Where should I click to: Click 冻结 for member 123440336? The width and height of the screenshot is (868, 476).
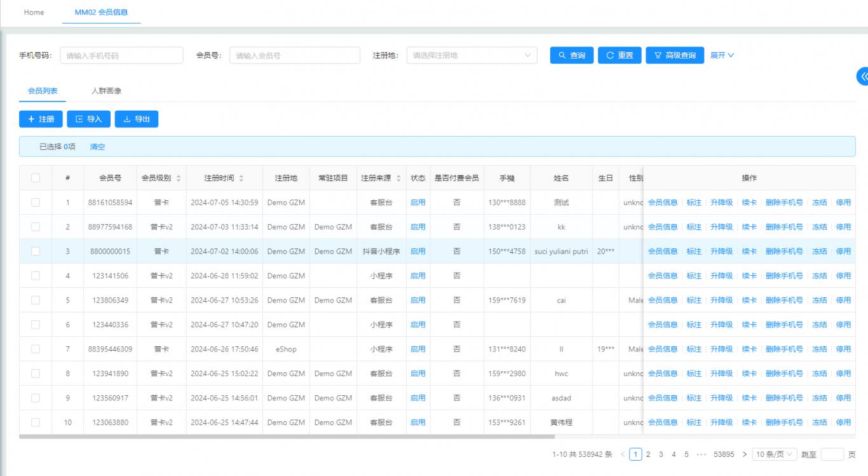tap(819, 325)
